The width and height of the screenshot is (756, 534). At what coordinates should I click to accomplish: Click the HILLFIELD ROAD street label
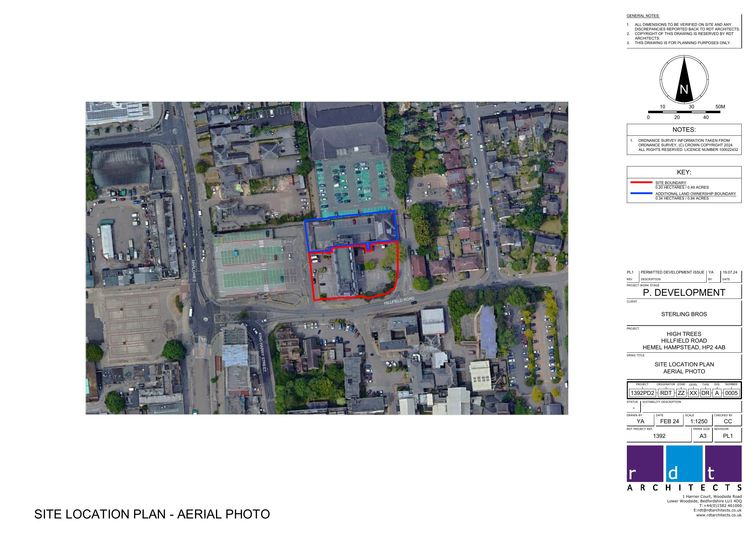click(399, 300)
